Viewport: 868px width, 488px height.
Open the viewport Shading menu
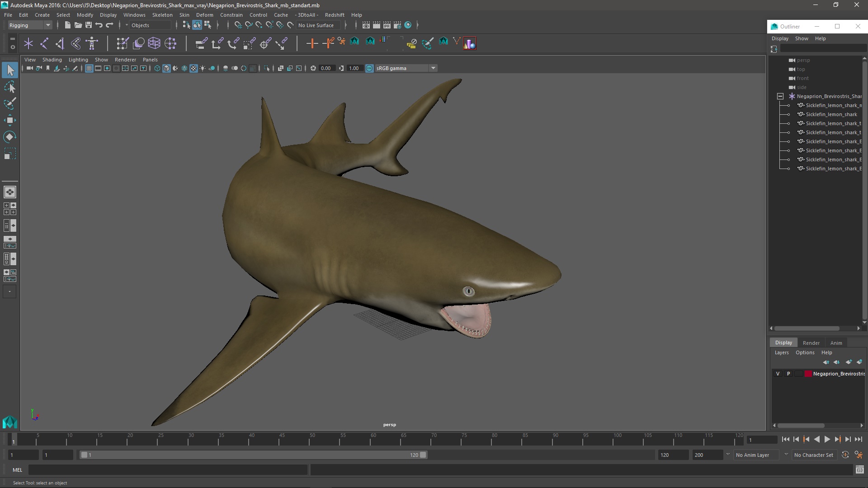52,60
